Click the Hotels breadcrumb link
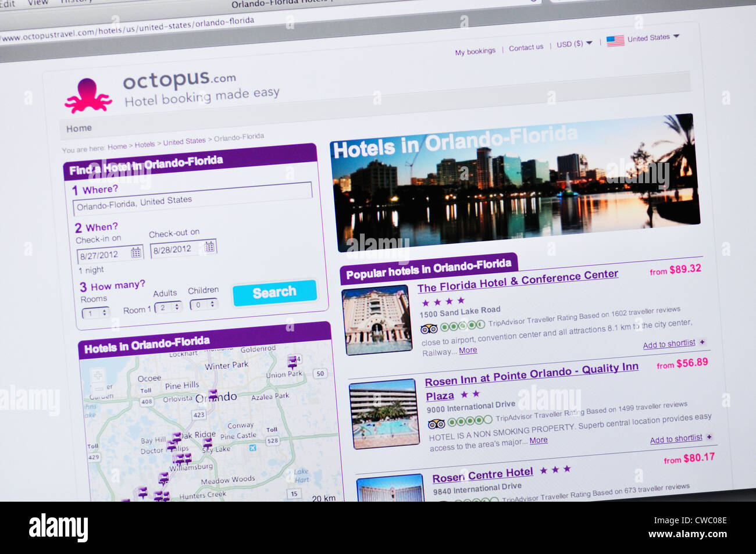Image resolution: width=756 pixels, height=554 pixels. pyautogui.click(x=145, y=144)
